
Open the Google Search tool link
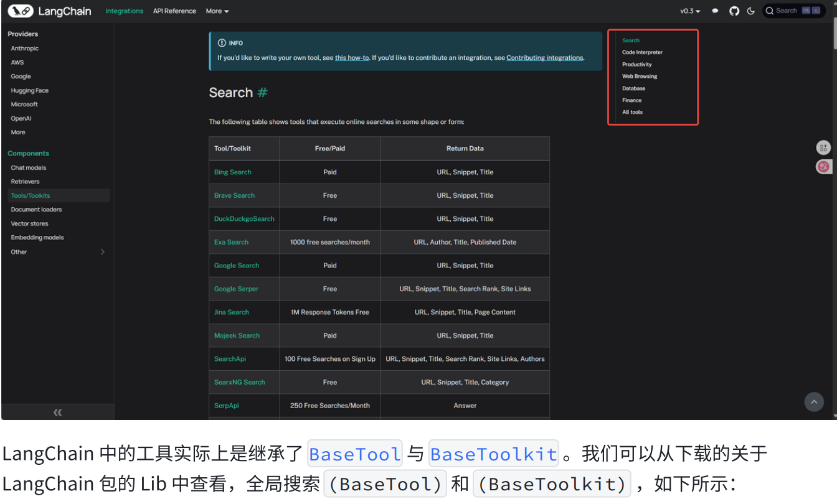[237, 266]
